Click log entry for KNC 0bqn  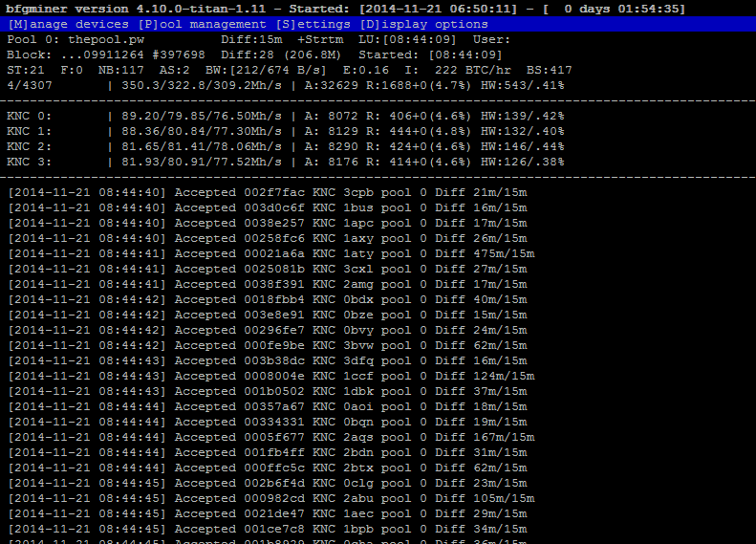pyautogui.click(x=268, y=423)
